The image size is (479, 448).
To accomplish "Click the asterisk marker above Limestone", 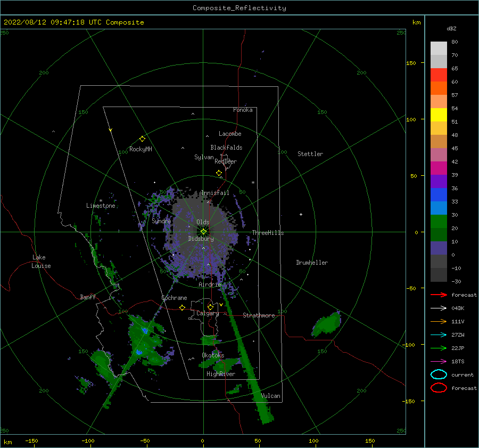I will [x=101, y=201].
